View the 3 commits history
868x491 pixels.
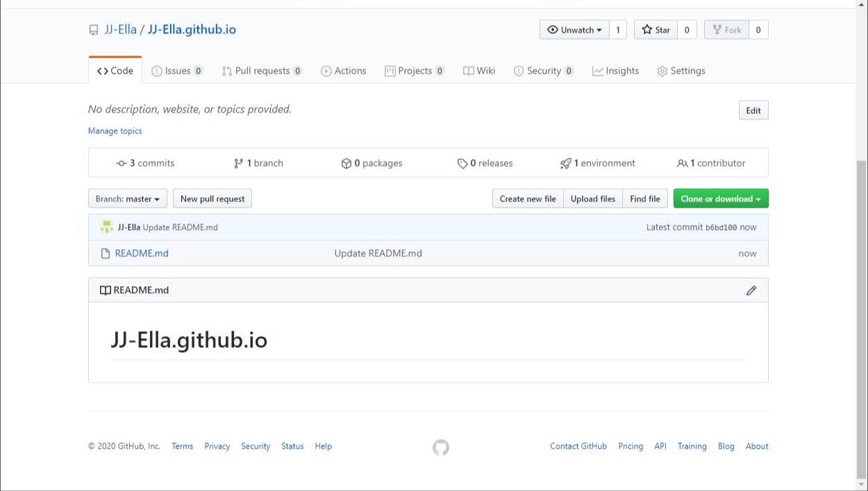[x=145, y=163]
